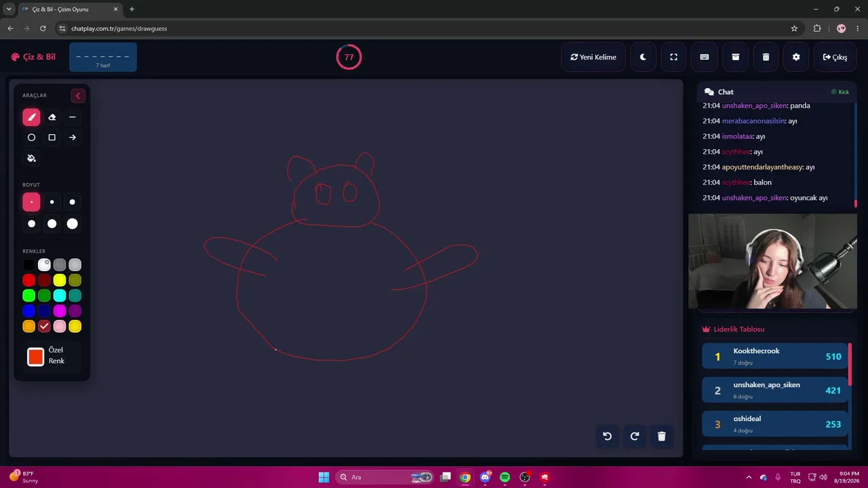Click the Çıkış exit button
Viewport: 868px width, 488px height.
(835, 57)
